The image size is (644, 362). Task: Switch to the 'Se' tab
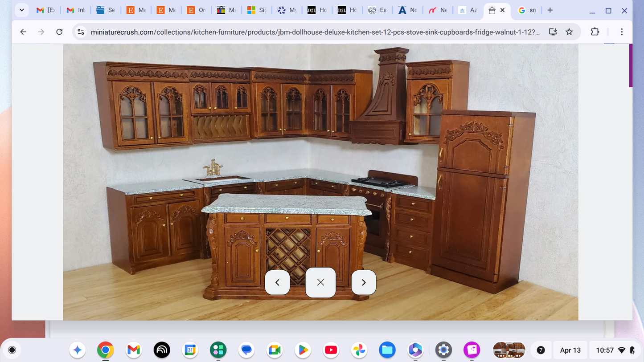point(106,10)
